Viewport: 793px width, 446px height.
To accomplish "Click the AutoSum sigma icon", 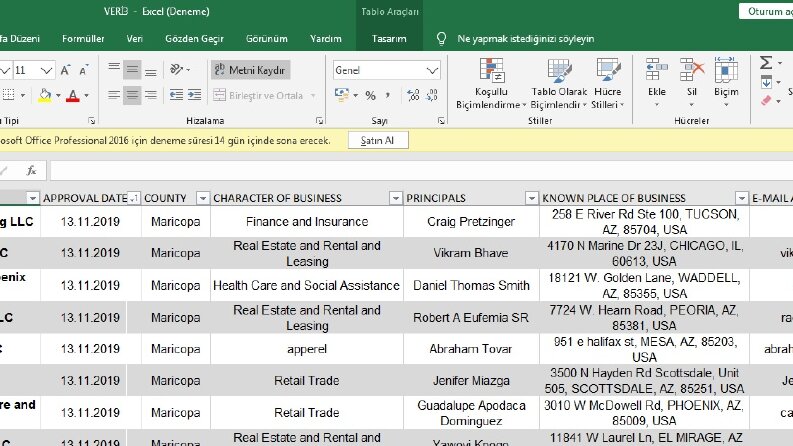I will pos(766,63).
